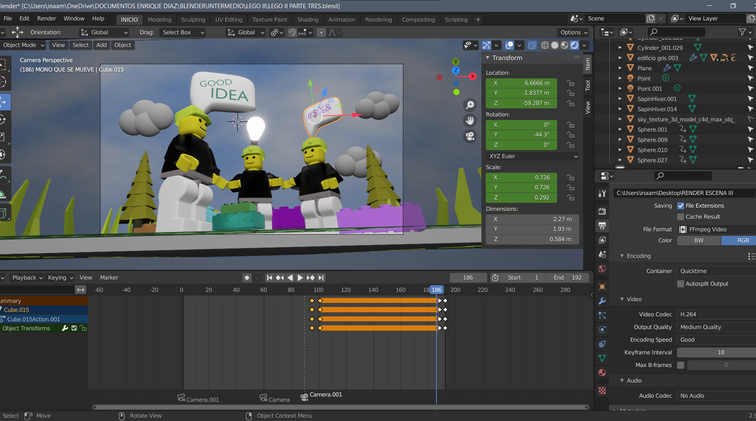
Task: Click the Options button in viewport header
Action: [x=574, y=32]
